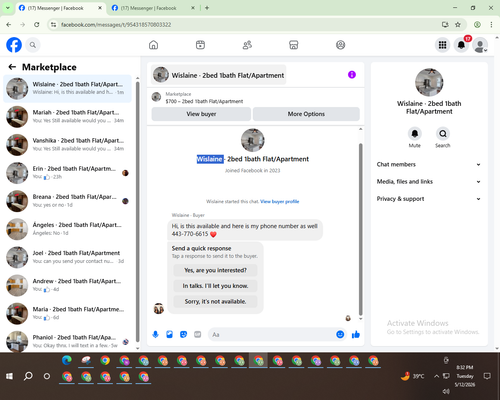Select the Wislaine conversation in chat list
This screenshot has width=500, height=400.
[67, 88]
